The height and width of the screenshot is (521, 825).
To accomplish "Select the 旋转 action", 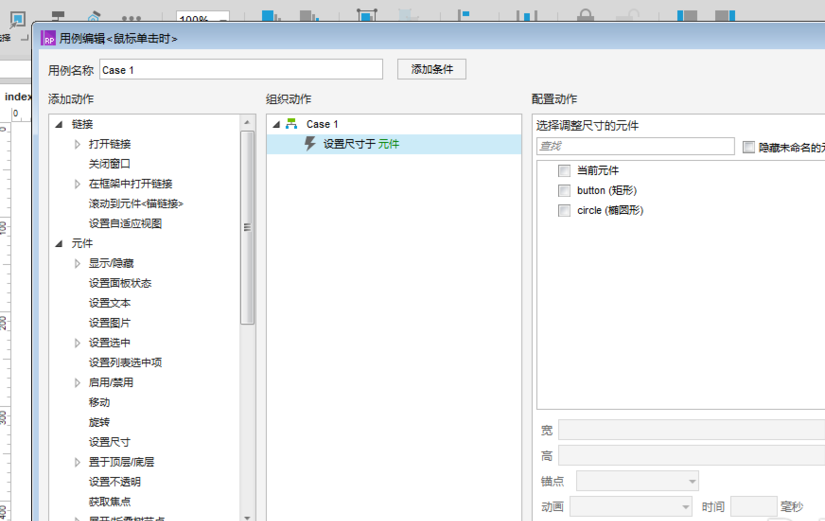I will click(x=99, y=422).
